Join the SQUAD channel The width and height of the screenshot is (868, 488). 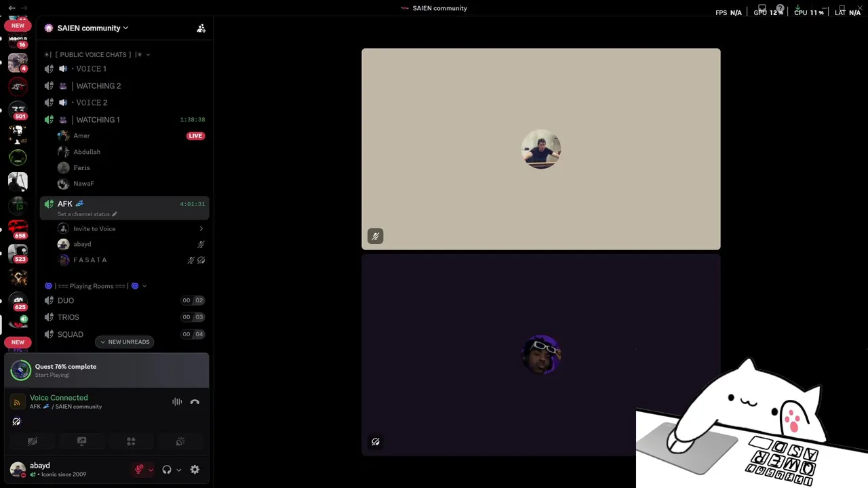click(x=125, y=334)
